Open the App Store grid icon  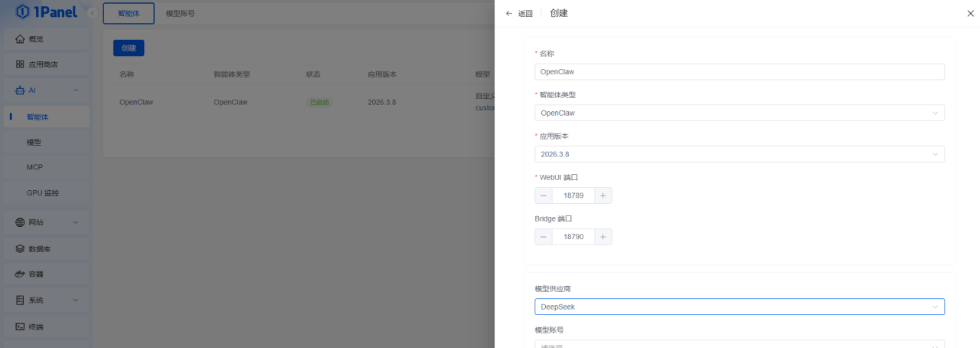(x=20, y=64)
